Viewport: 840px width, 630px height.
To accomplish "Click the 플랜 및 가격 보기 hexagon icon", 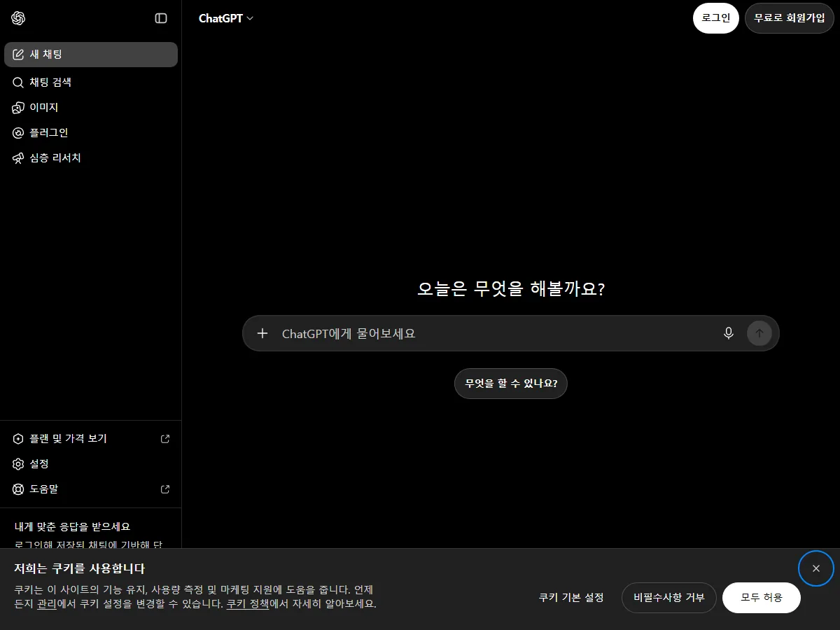I will 18,439.
